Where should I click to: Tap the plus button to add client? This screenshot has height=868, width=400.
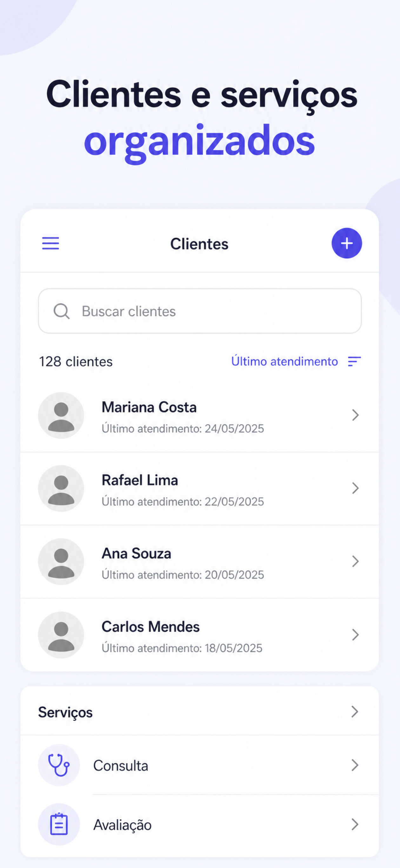tap(347, 243)
